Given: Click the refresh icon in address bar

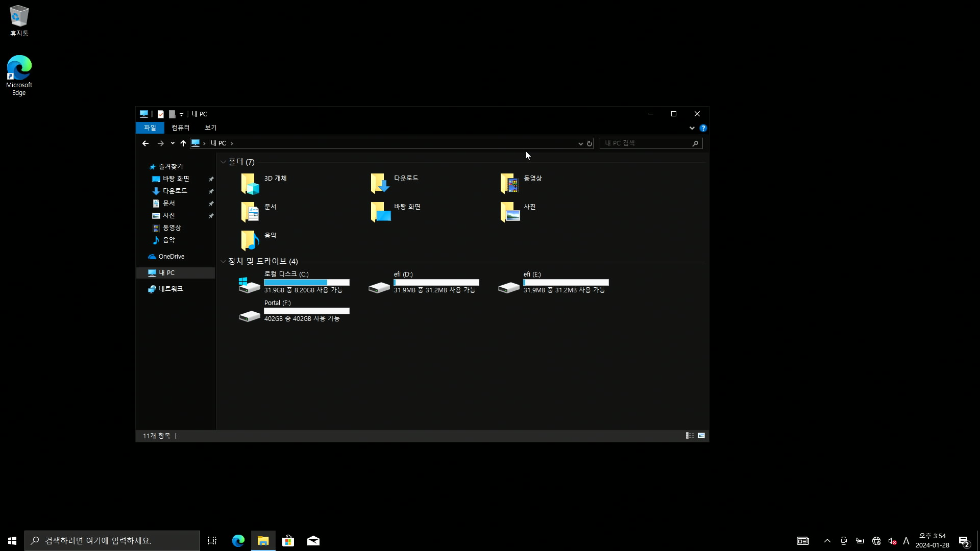Looking at the screenshot, I should pos(590,144).
